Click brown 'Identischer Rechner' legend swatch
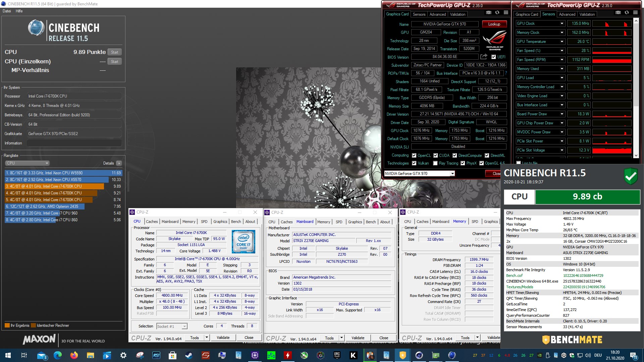Viewport: 644px width, 362px height. pos(33,325)
